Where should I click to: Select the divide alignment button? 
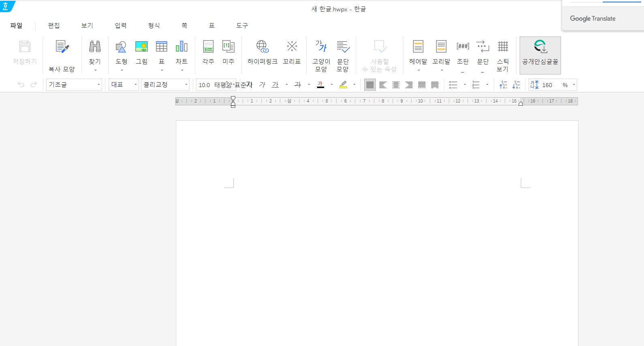[x=435, y=85]
